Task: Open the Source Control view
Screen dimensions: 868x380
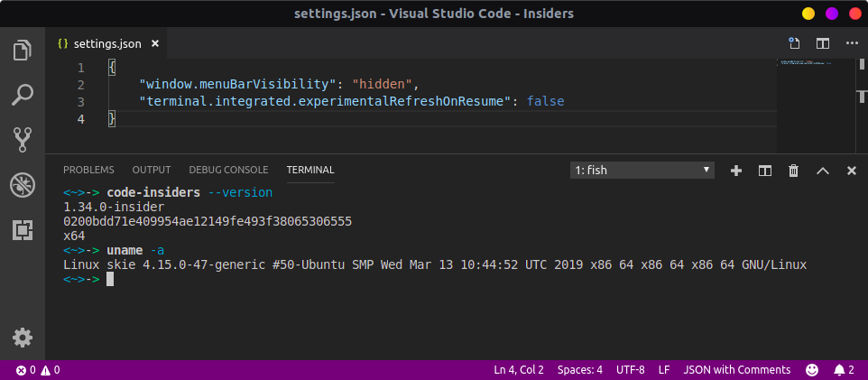Action: (23, 140)
